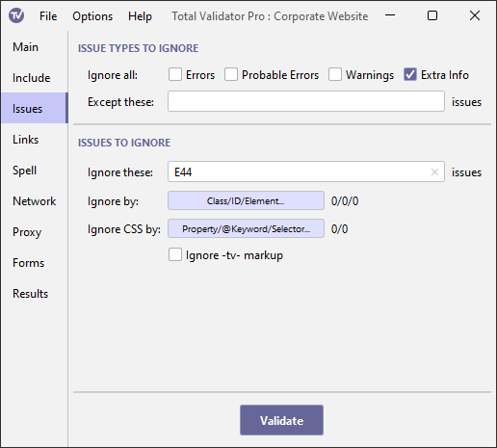Tick the Probable Errors checkbox
497x448 pixels.
click(231, 74)
